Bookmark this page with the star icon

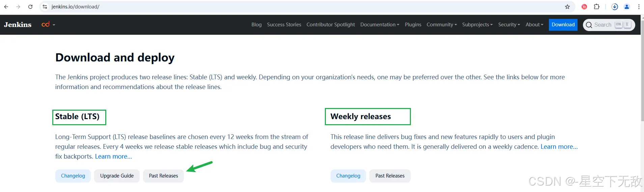(567, 7)
